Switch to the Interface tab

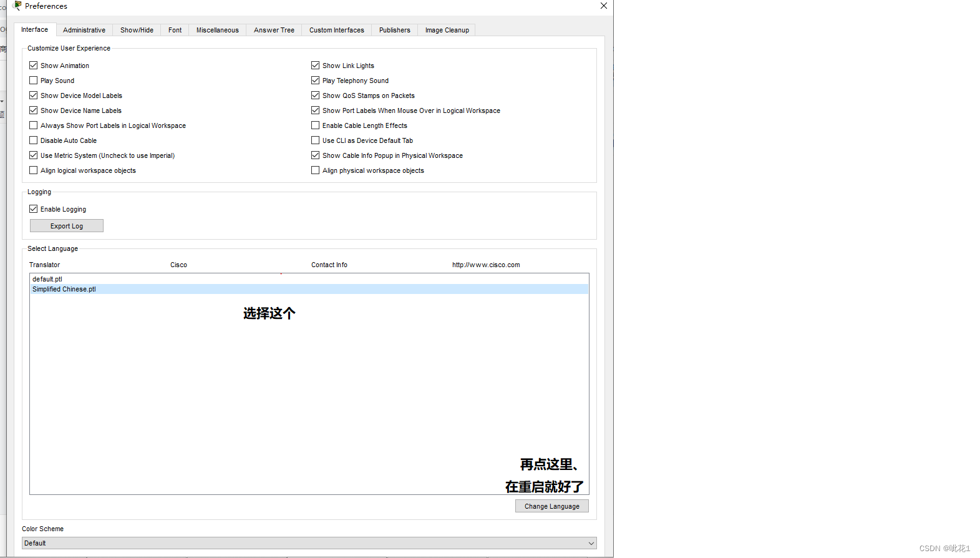pyautogui.click(x=35, y=29)
